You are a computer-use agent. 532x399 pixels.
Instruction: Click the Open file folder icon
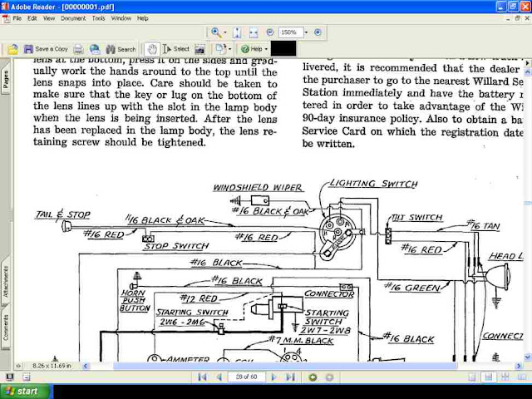(x=13, y=50)
